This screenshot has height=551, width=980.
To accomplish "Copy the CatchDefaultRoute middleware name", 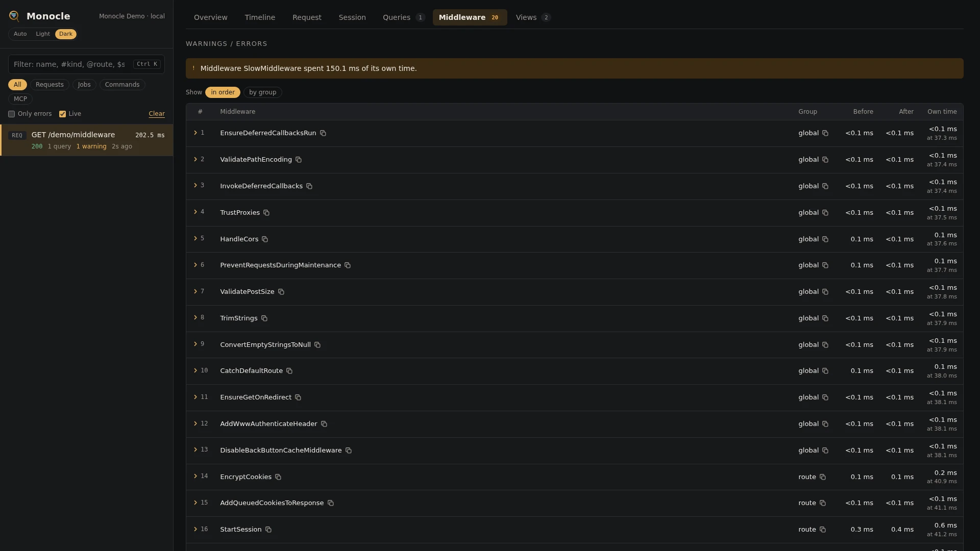I will click(x=289, y=371).
